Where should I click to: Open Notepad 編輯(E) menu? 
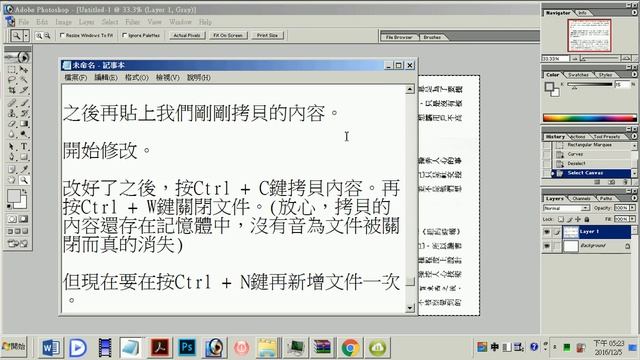(x=106, y=78)
